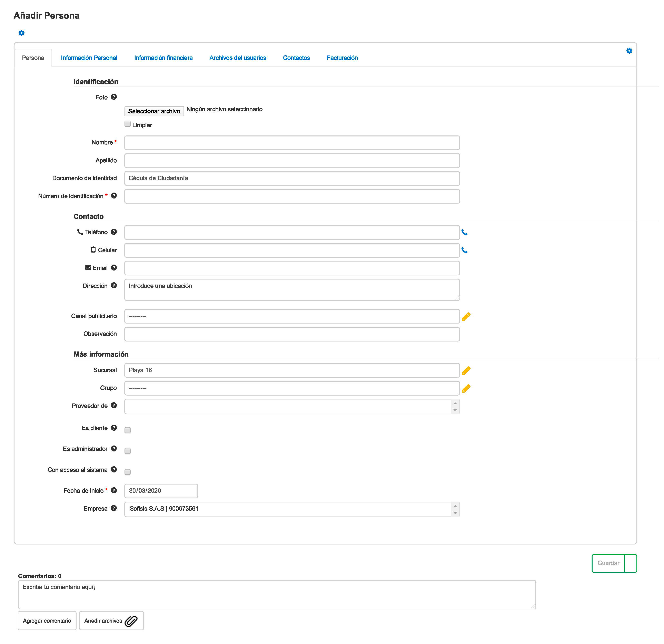Click the gear icon below the page title
This screenshot has width=664, height=644.
point(21,33)
